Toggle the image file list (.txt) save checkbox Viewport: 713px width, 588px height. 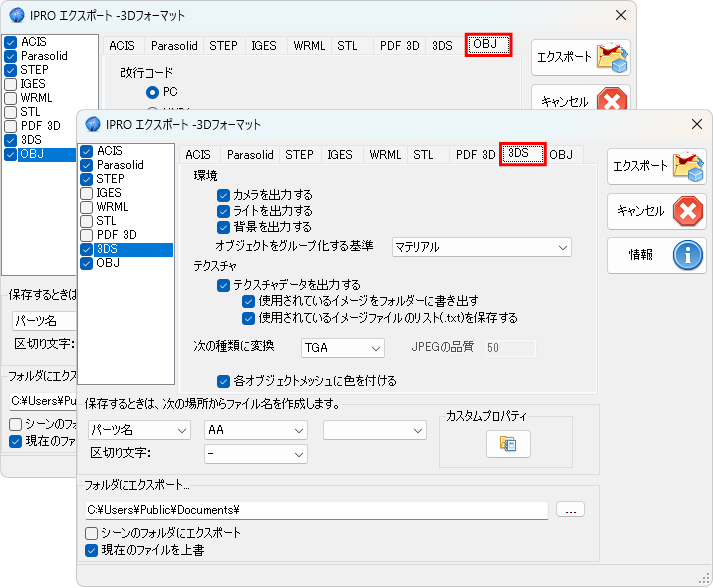(248, 318)
